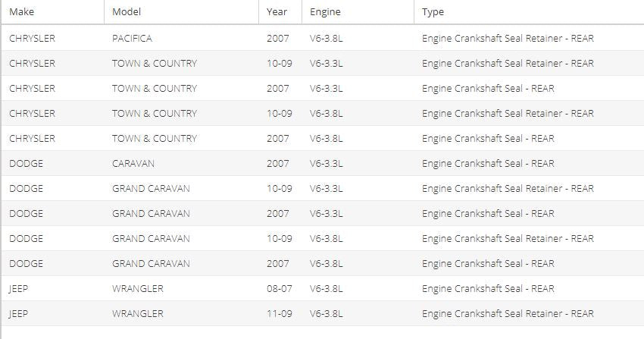The image size is (644, 339).
Task: Click the Year column header
Action: click(280, 12)
